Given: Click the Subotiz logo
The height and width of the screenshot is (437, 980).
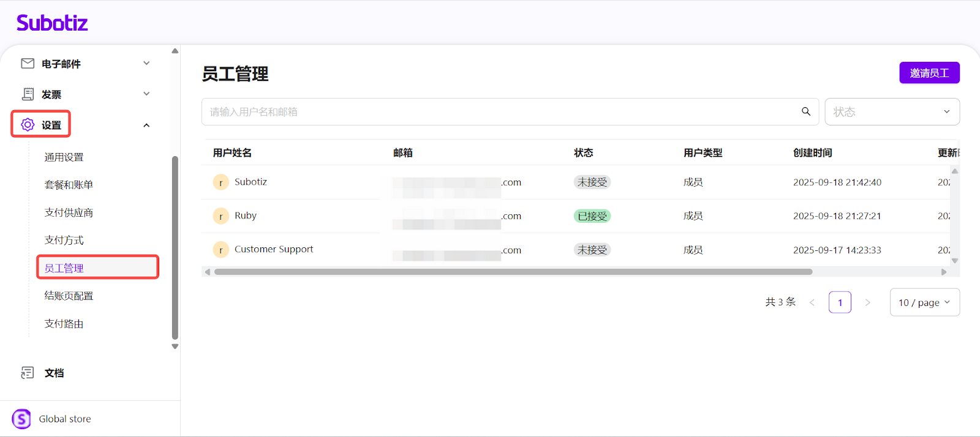Looking at the screenshot, I should click(x=52, y=23).
